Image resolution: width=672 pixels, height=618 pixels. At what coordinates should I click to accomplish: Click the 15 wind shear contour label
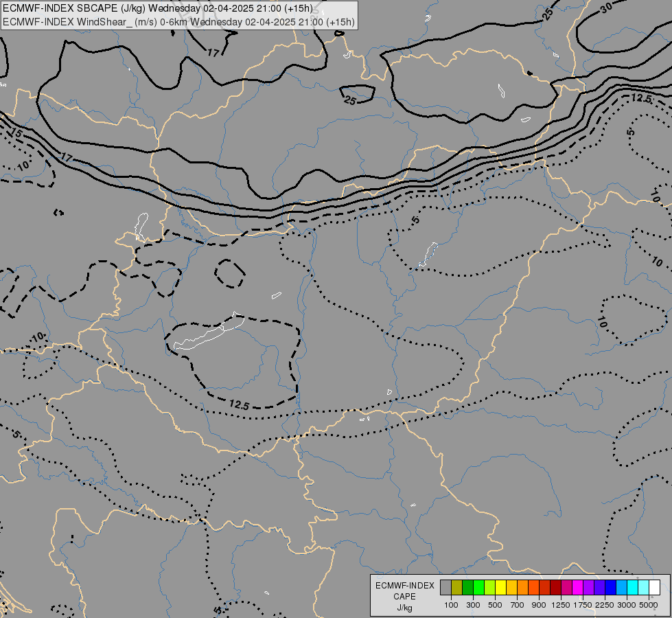(15, 132)
